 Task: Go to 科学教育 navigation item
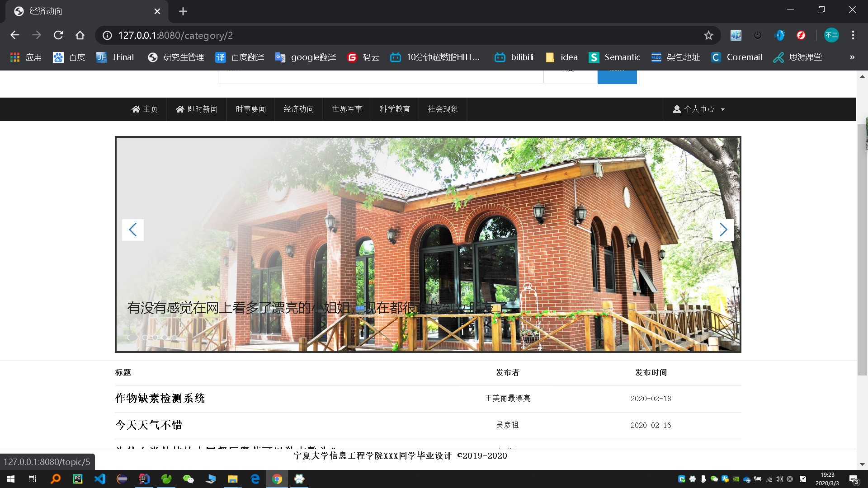coord(395,109)
